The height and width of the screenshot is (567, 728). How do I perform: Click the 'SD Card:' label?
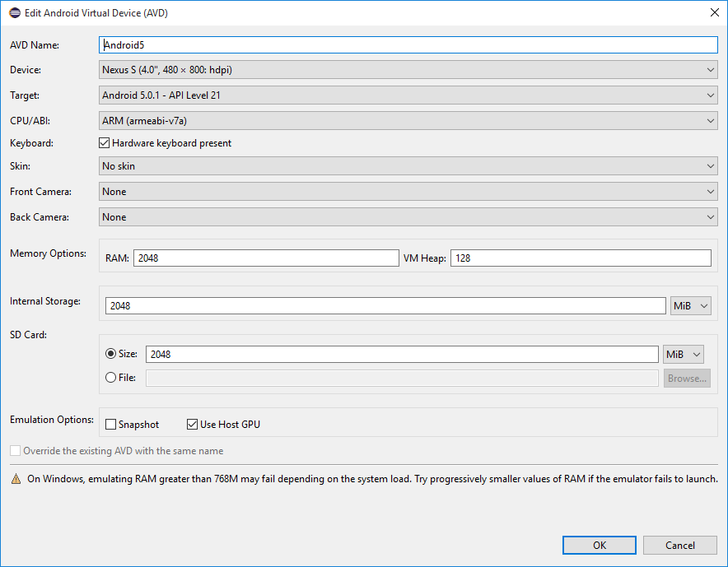click(28, 335)
